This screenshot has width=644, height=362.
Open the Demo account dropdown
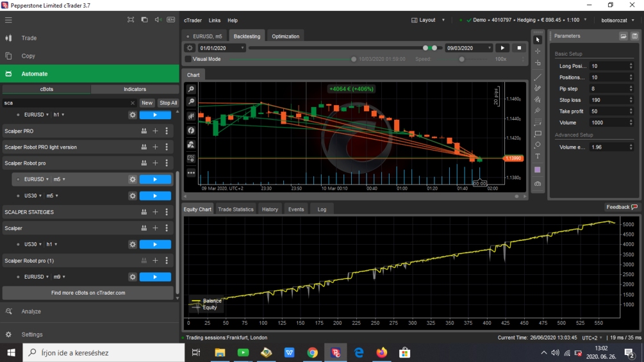pos(527,20)
